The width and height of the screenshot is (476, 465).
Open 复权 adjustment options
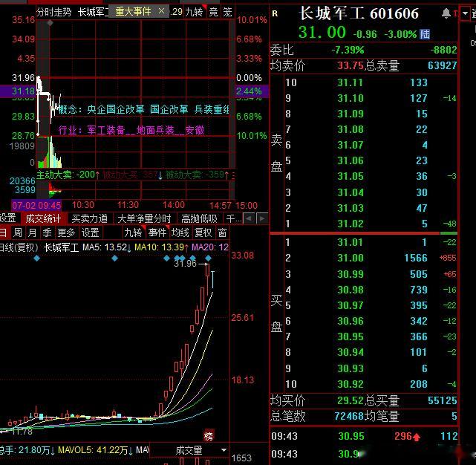coord(203,232)
